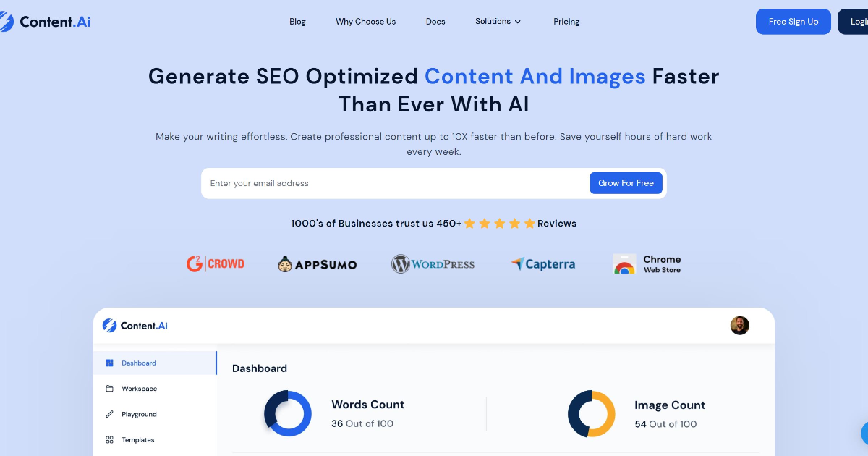Screen dimensions: 868x456
Task: Click the Capterra logo
Action: [x=542, y=264]
